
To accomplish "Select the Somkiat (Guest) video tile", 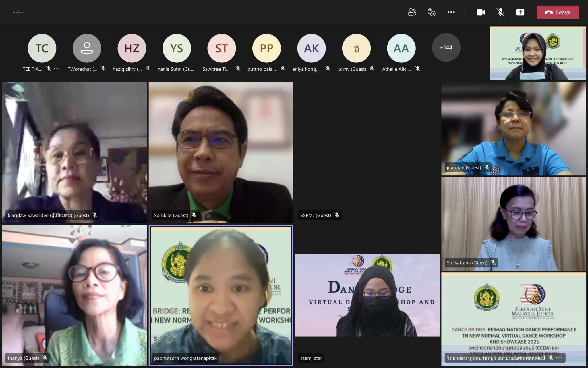I will (220, 152).
